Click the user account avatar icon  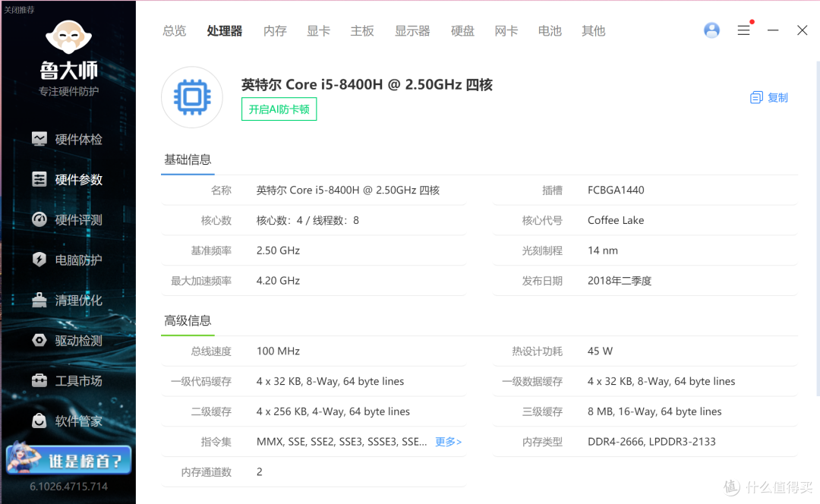[711, 30]
